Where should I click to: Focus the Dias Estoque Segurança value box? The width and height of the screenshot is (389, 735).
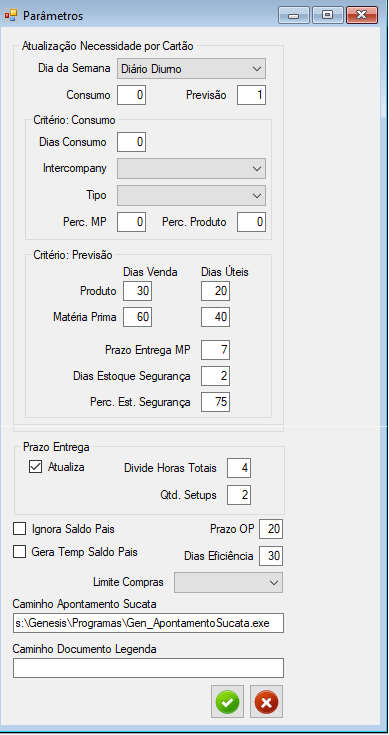[x=216, y=376]
